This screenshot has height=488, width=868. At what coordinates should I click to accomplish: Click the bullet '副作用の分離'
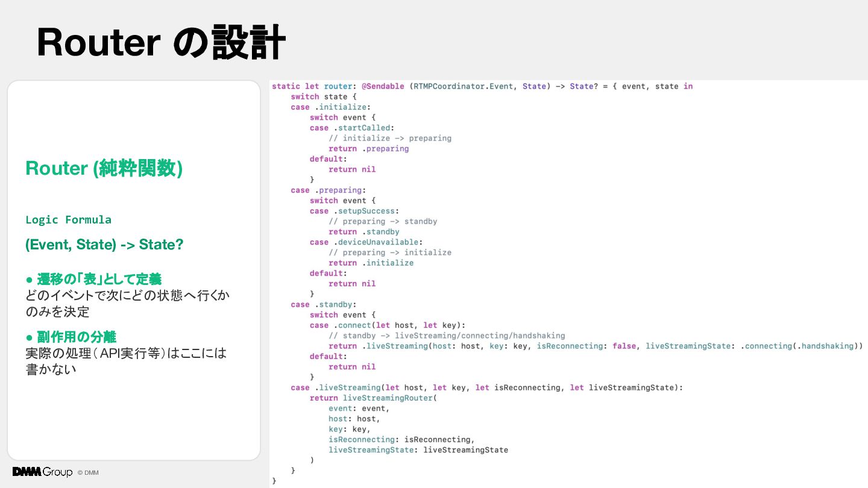[x=71, y=337]
